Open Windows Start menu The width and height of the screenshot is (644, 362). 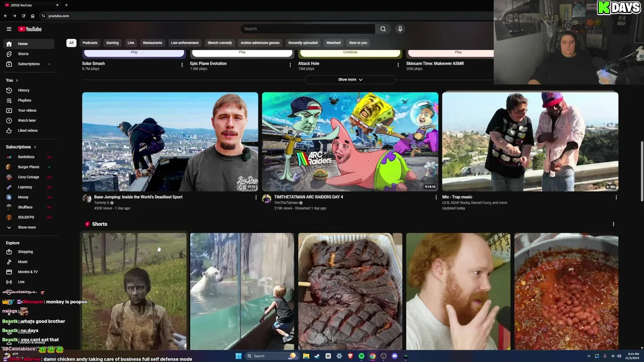pos(238,356)
